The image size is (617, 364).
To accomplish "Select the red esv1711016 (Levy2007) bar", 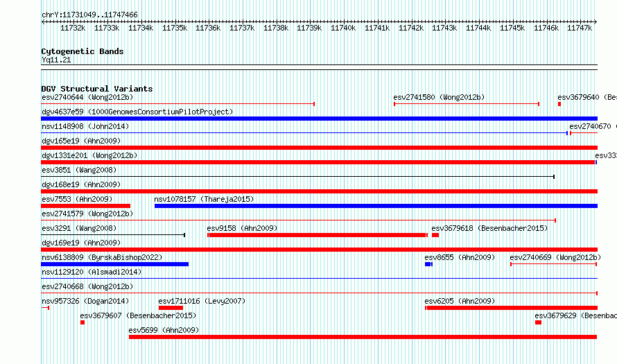I will coord(171,308).
